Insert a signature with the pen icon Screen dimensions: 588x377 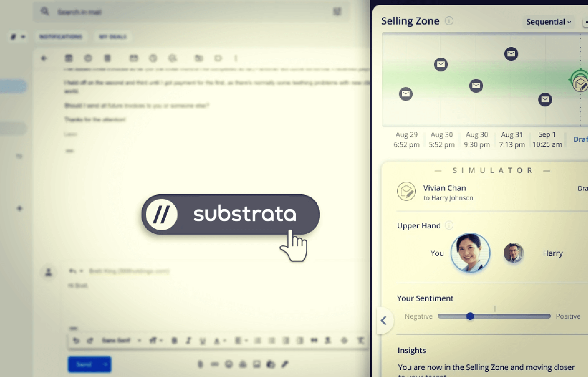pos(285,364)
